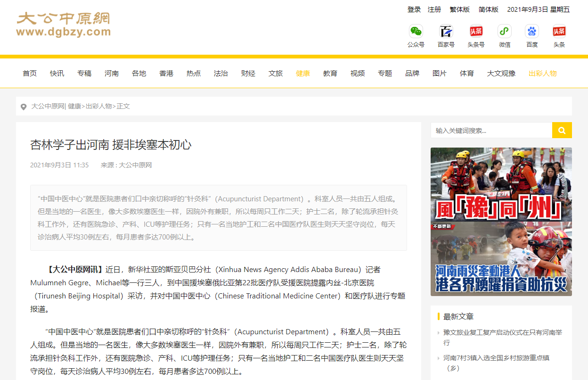Open the 香港 section in navigation
This screenshot has width=588, height=380.
click(x=166, y=74)
